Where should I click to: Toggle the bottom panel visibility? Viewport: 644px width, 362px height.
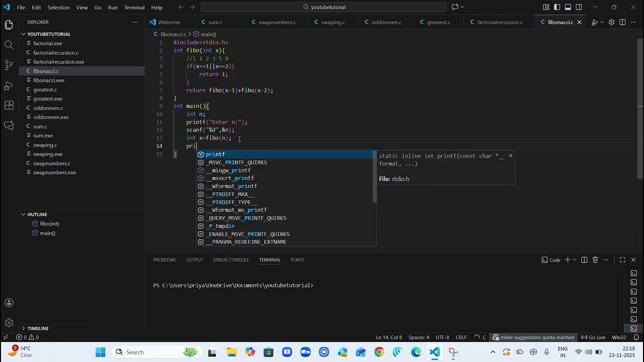[568, 7]
